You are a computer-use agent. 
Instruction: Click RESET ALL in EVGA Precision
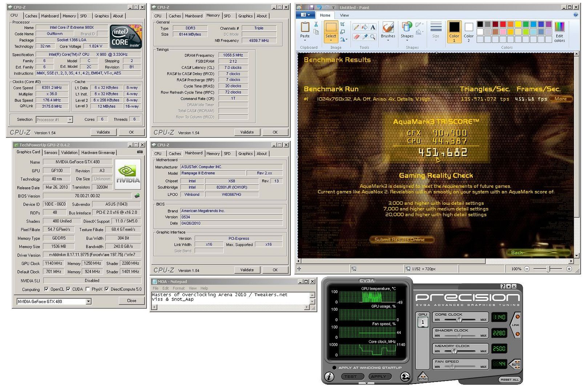pyautogui.click(x=510, y=380)
